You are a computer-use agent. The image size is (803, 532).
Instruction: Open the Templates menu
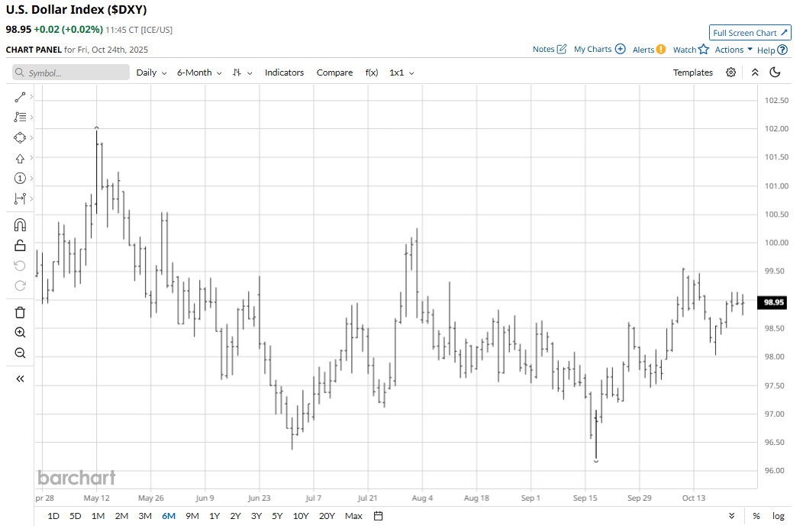click(x=692, y=73)
